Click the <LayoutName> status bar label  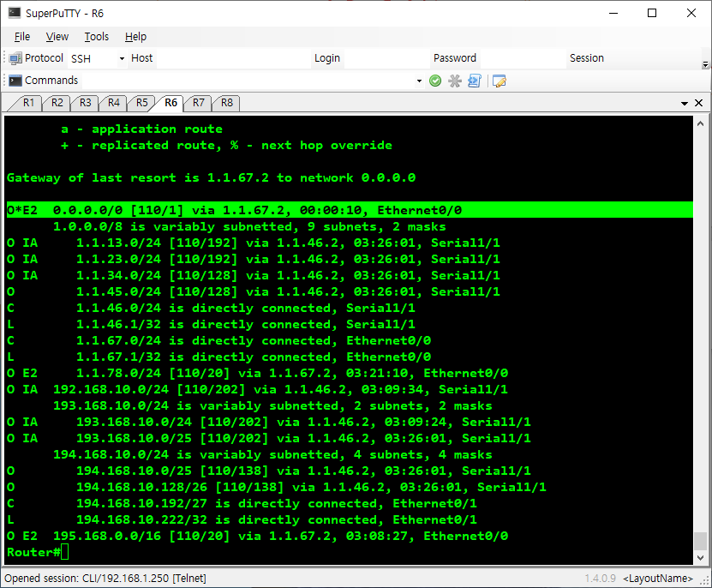(658, 578)
